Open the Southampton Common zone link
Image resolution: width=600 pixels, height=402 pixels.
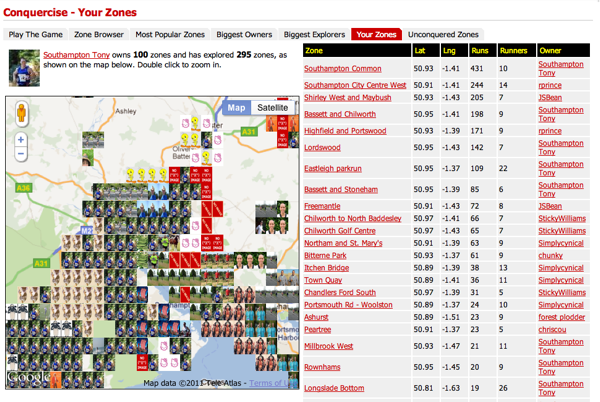click(x=343, y=68)
